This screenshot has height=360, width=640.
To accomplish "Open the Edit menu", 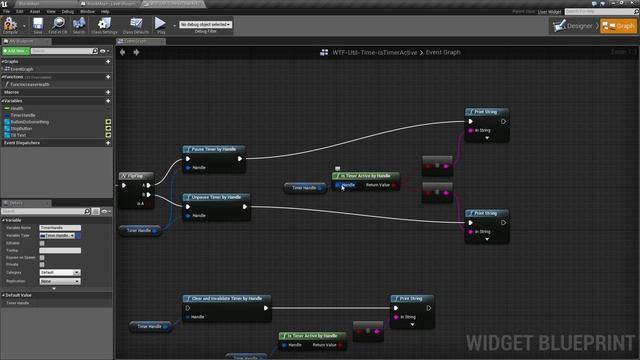I will pyautogui.click(x=20, y=11).
